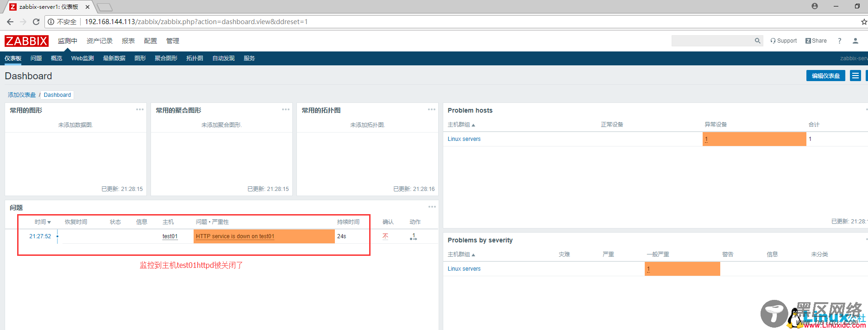
Task: Click the 添加仪表盘 breadcrumb link
Action: (x=22, y=95)
